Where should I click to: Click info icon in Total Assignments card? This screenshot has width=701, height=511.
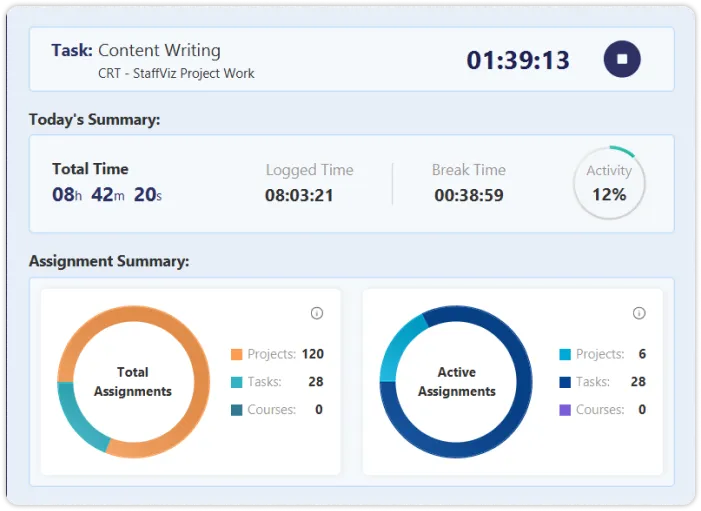tap(317, 313)
